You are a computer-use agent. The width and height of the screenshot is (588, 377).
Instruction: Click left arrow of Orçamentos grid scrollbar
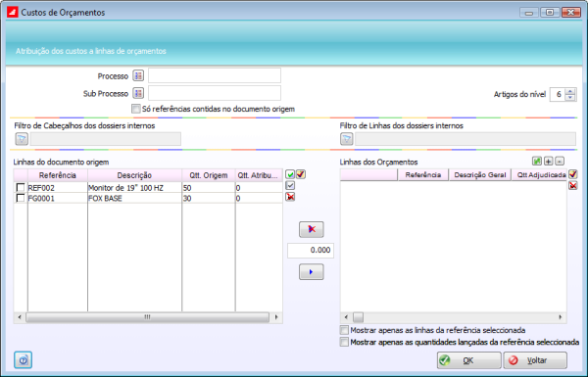tap(346, 317)
